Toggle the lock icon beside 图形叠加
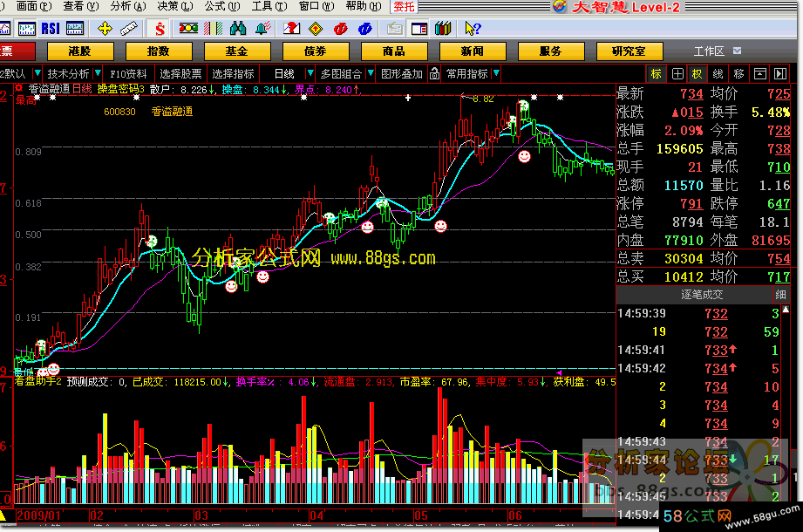Screen dimensions: 803x532 point(434,74)
